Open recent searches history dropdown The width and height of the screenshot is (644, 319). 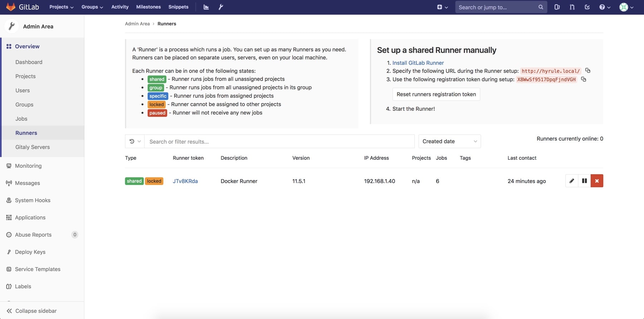(135, 141)
